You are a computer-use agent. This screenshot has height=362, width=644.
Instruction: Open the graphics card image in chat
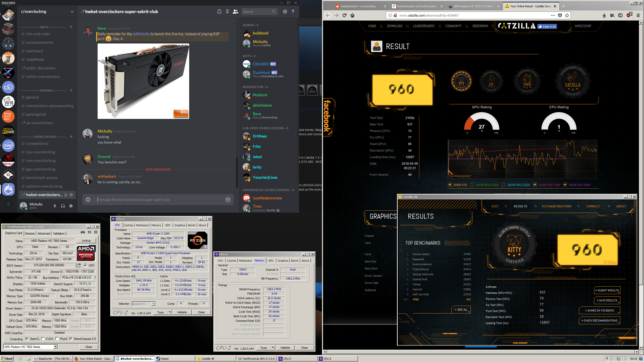pos(143,81)
